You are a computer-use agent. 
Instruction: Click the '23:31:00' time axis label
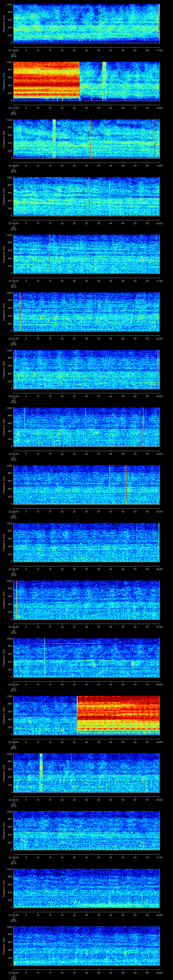[x=14, y=915]
